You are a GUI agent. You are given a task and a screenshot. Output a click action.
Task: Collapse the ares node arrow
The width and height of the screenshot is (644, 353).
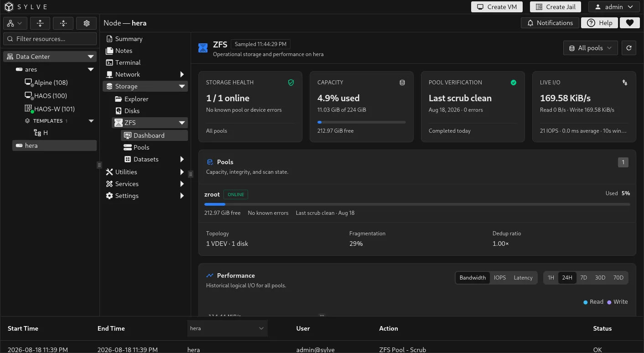[x=91, y=69]
